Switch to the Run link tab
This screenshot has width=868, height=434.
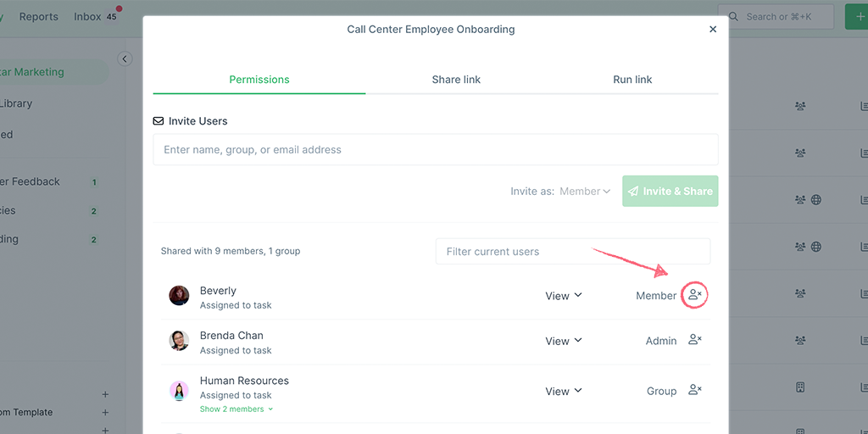click(632, 80)
